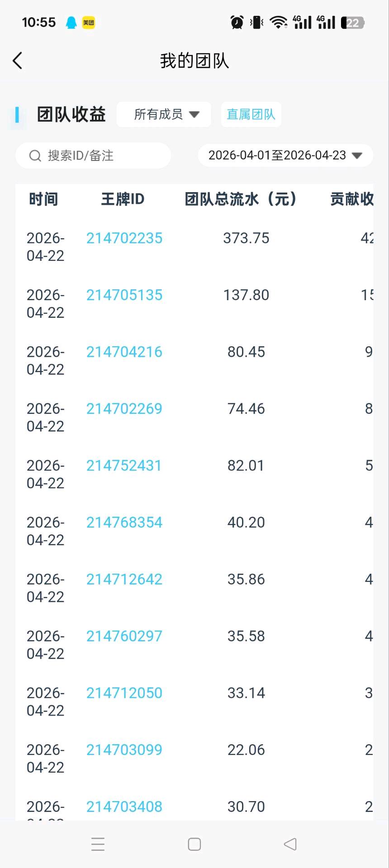
Task: Tap the Meituan notification icon
Action: (x=89, y=23)
